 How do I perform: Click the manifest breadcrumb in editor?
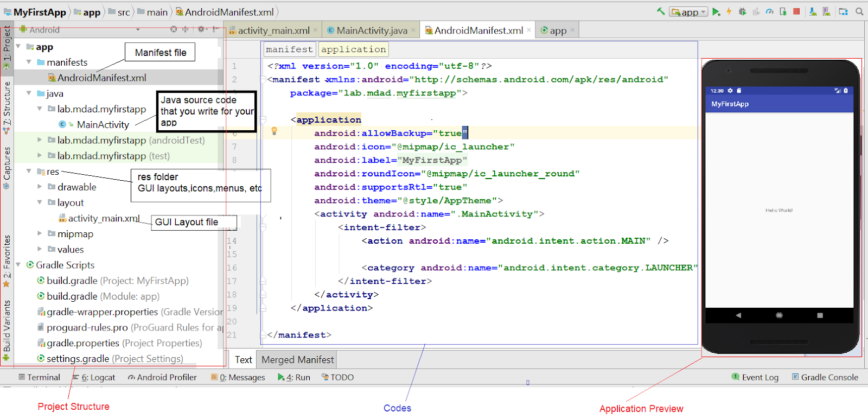[289, 49]
